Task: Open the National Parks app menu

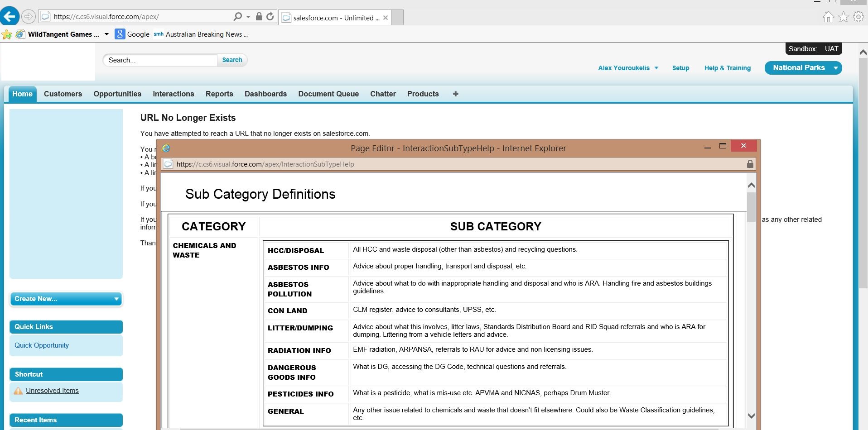Action: coord(803,68)
